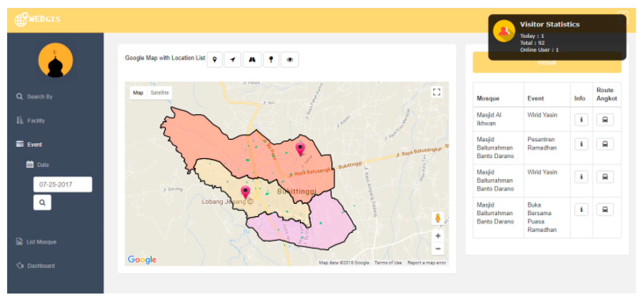Go to Dashboard from sidebar
This screenshot has height=302, width=644.
point(41,266)
